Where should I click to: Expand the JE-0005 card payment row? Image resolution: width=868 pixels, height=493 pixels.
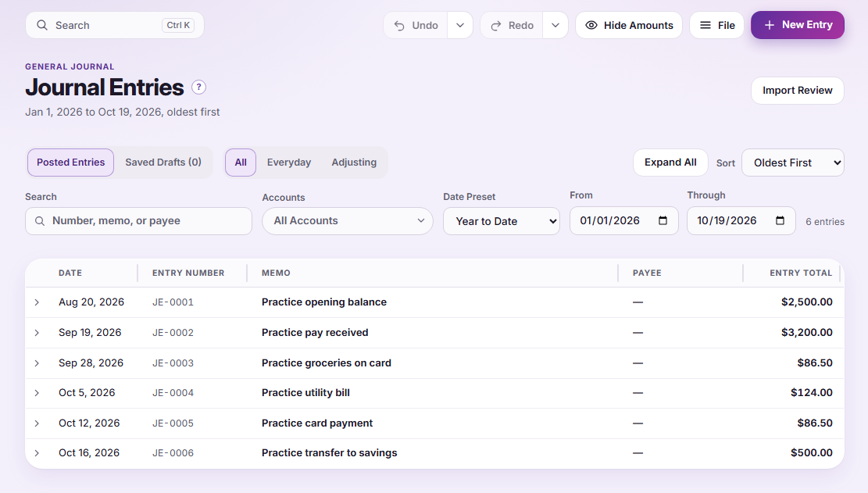tap(37, 423)
